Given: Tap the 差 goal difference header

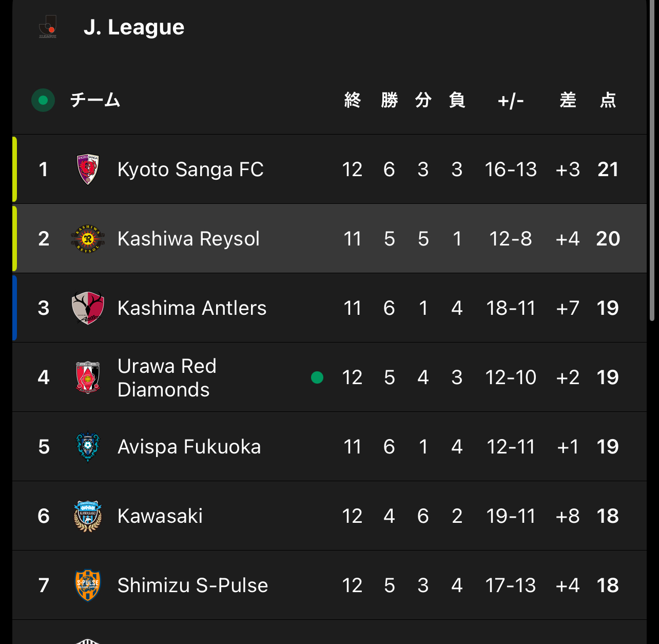Looking at the screenshot, I should point(568,100).
